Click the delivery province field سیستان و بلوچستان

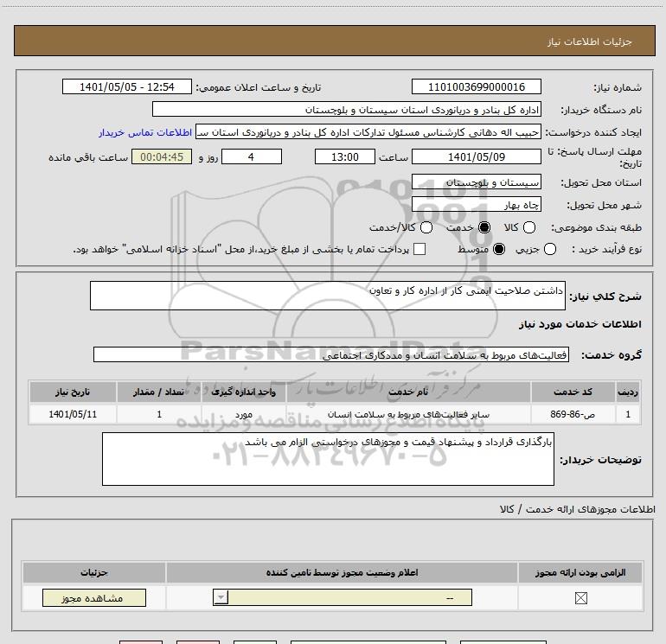pos(476,182)
